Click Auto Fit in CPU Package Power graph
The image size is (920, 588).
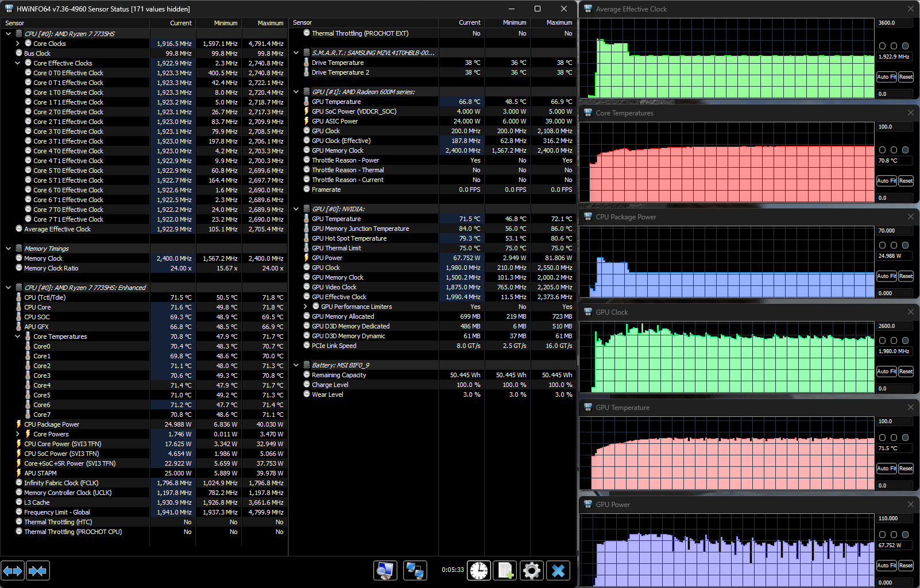click(x=887, y=276)
